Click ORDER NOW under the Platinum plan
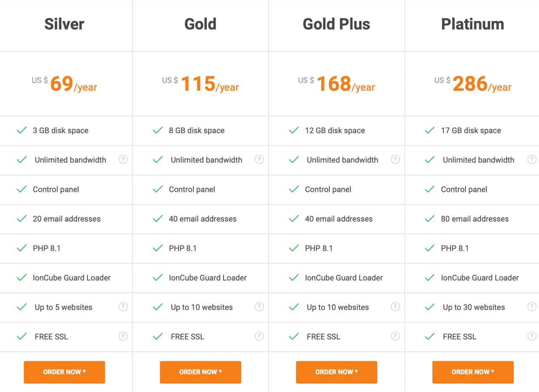Screen dimensions: 539x392 tap(472, 372)
